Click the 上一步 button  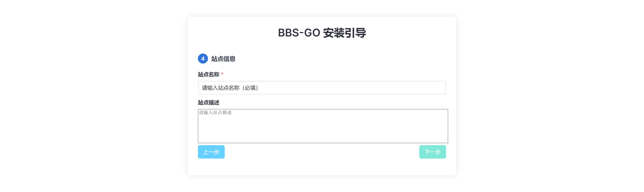(211, 152)
